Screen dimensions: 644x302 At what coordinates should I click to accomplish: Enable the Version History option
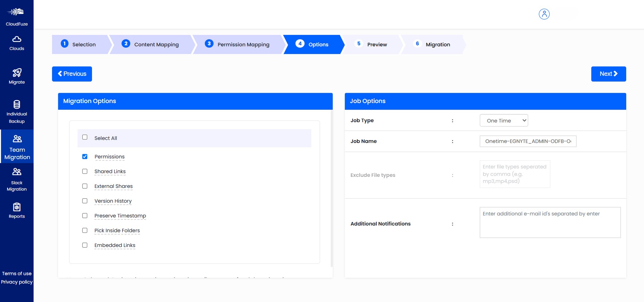(x=85, y=201)
